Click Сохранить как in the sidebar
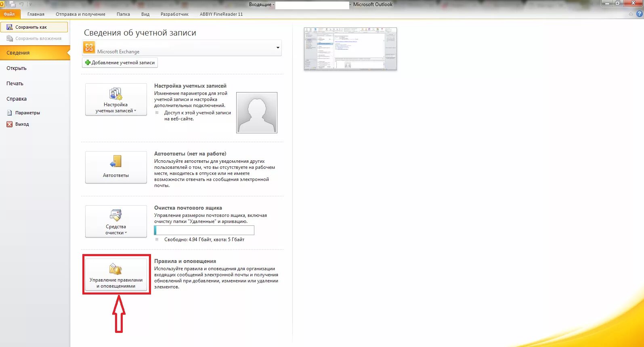 [34, 27]
